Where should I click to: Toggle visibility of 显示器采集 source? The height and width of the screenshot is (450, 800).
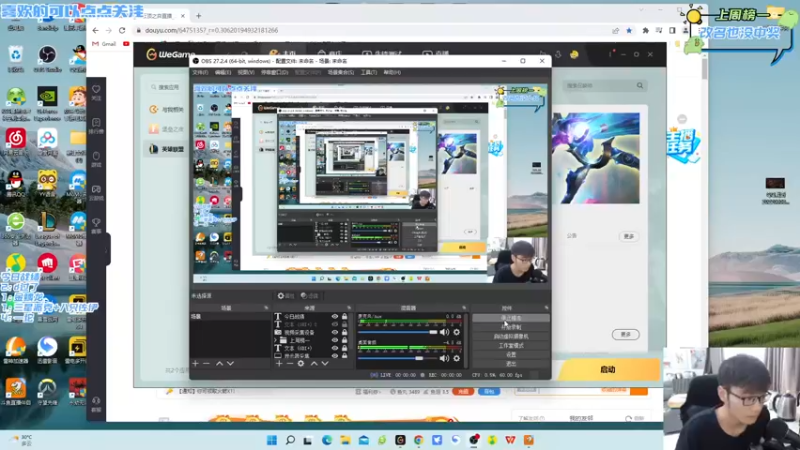click(335, 356)
